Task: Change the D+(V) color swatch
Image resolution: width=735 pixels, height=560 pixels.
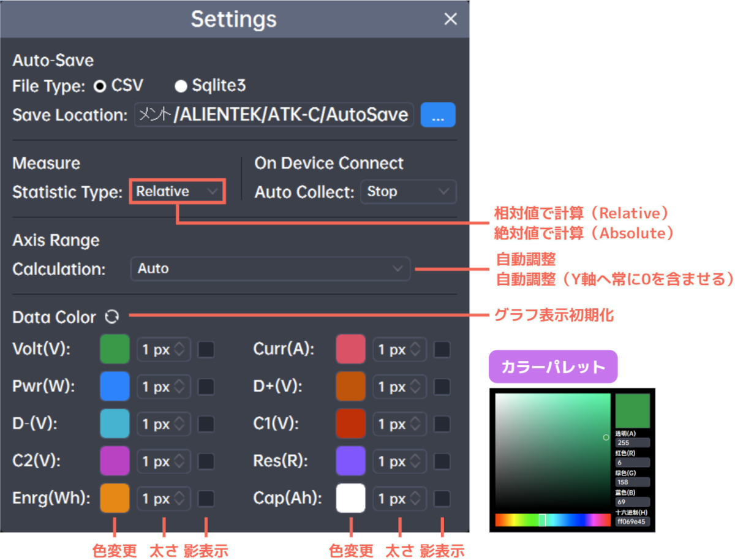Action: pyautogui.click(x=351, y=387)
